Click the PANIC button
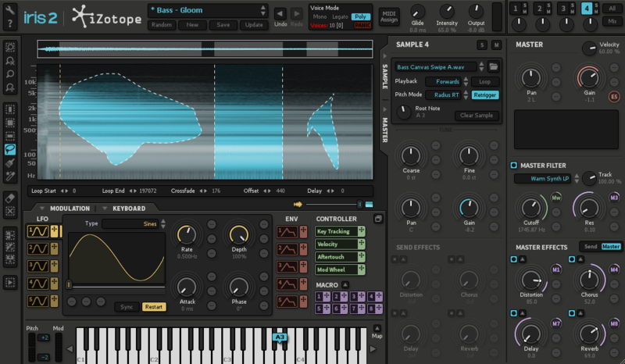 tap(362, 26)
